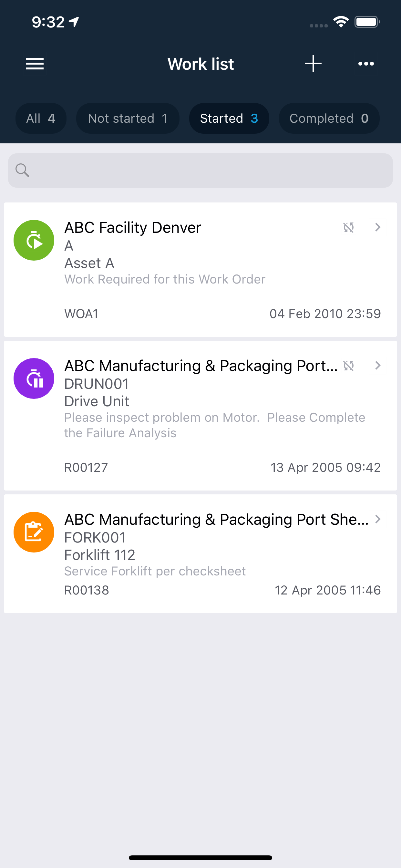Open the R00138 Service Forklift per checksheet order
Viewport: 401px width, 868px height.
(x=200, y=553)
